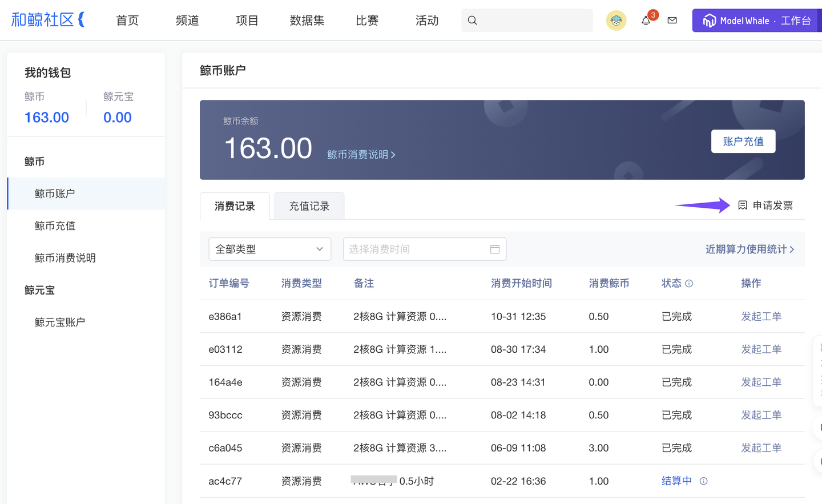Click 发起工单 for order 93bccc
The height and width of the screenshot is (504, 822).
761,416
